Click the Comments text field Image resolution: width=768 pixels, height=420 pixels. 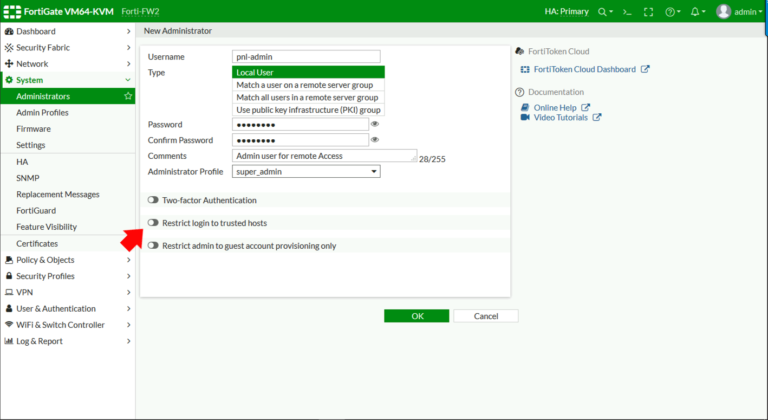[324, 156]
